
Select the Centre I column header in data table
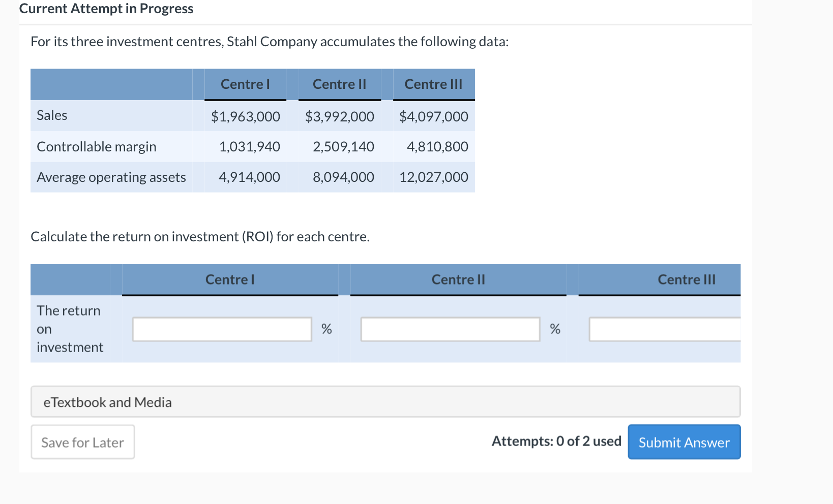[x=245, y=84]
